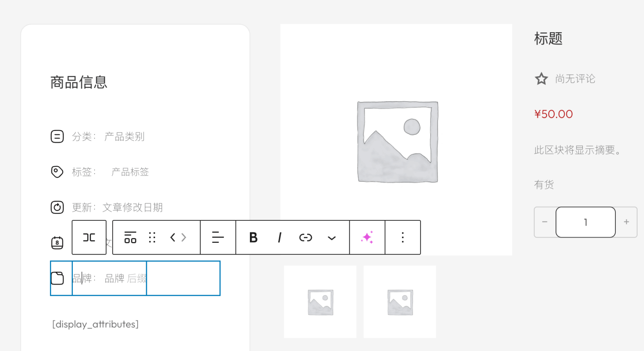Click the 产品类别 category link
The height and width of the screenshot is (351, 644).
coord(124,137)
